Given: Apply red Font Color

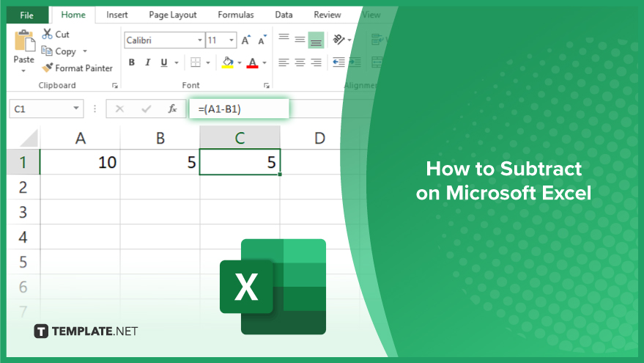Looking at the screenshot, I should [x=252, y=62].
